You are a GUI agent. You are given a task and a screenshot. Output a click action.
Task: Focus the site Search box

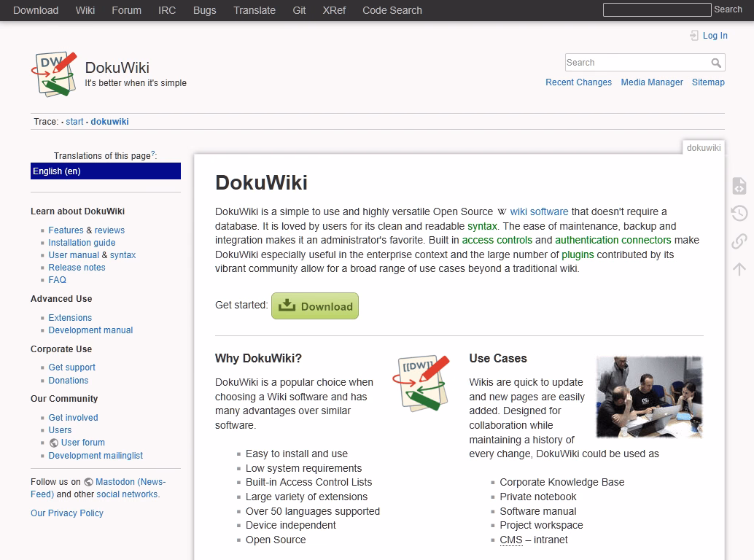[645, 63]
